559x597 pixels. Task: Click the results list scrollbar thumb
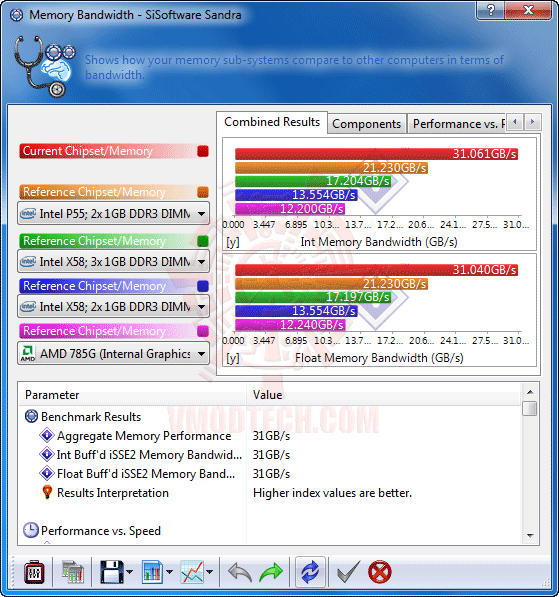click(x=530, y=409)
